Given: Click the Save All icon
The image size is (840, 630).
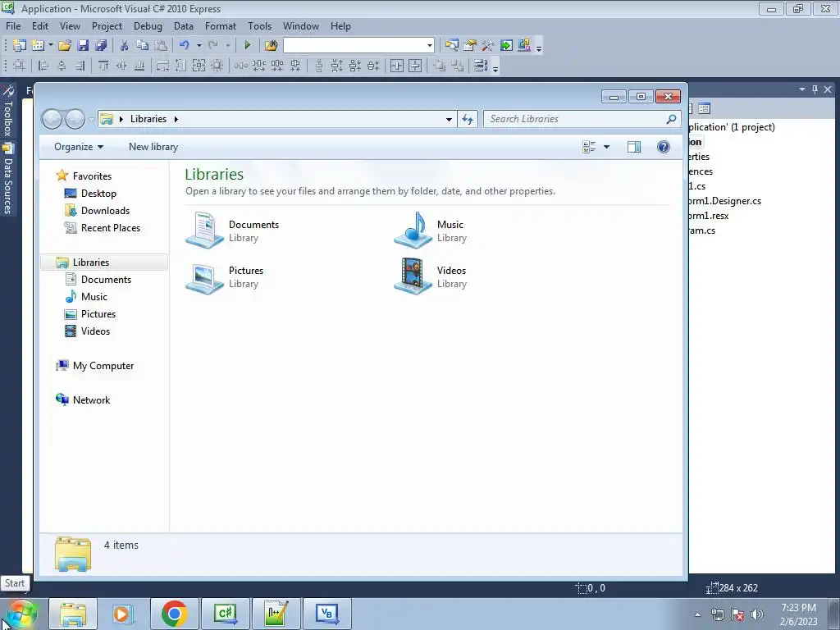Looking at the screenshot, I should pos(101,46).
